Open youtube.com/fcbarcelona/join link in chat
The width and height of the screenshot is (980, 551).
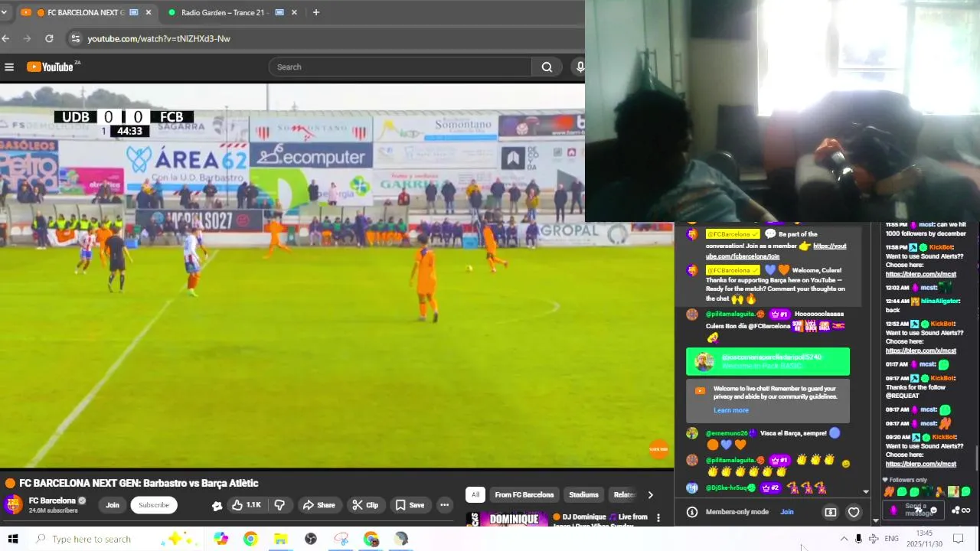(x=776, y=252)
